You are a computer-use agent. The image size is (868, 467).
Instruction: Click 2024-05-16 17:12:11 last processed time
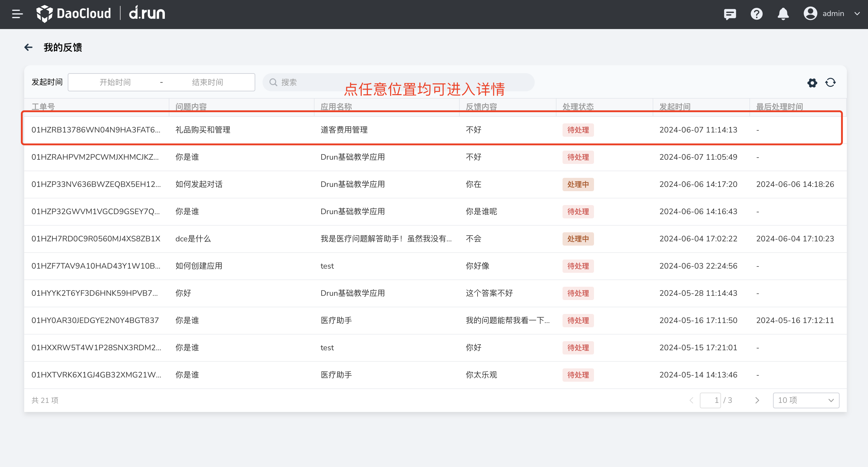(795, 320)
